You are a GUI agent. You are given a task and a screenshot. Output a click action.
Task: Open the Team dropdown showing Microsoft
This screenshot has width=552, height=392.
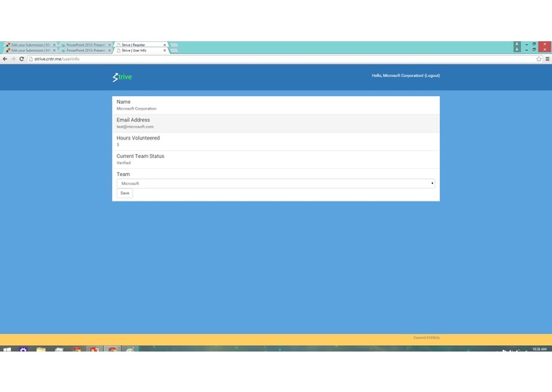pos(276,183)
